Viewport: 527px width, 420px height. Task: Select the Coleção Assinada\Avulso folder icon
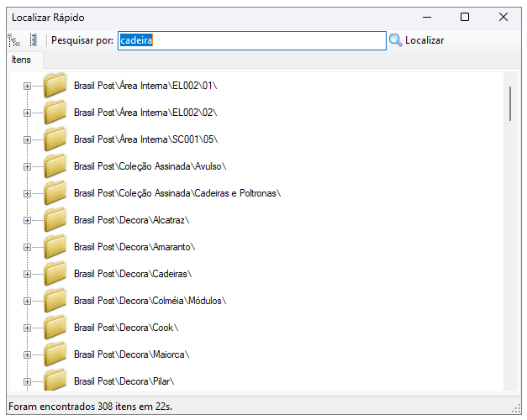55,166
